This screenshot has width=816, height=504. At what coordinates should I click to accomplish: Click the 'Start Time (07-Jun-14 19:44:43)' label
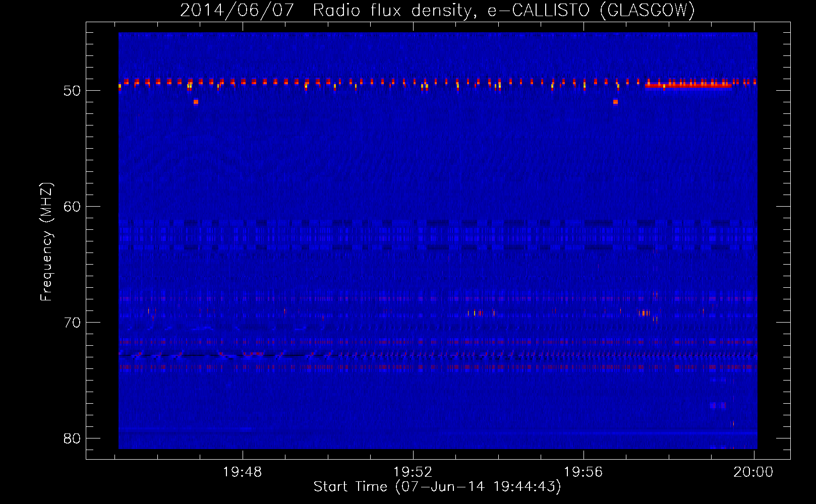437,487
